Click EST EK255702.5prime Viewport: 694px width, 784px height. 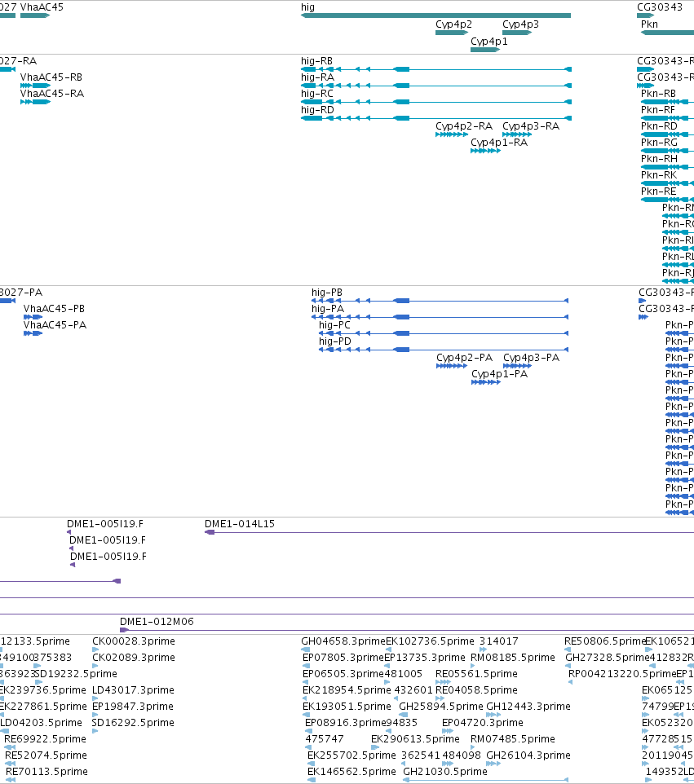point(351,755)
